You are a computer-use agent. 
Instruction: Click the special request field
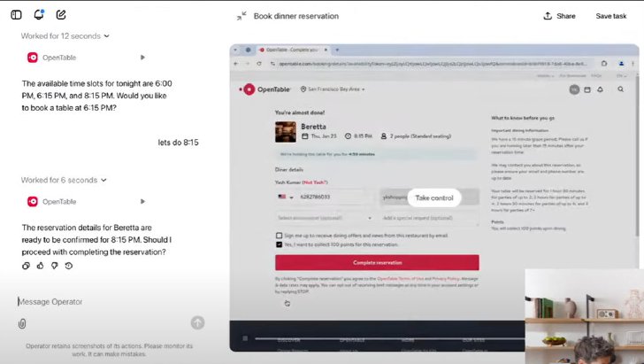(x=429, y=218)
